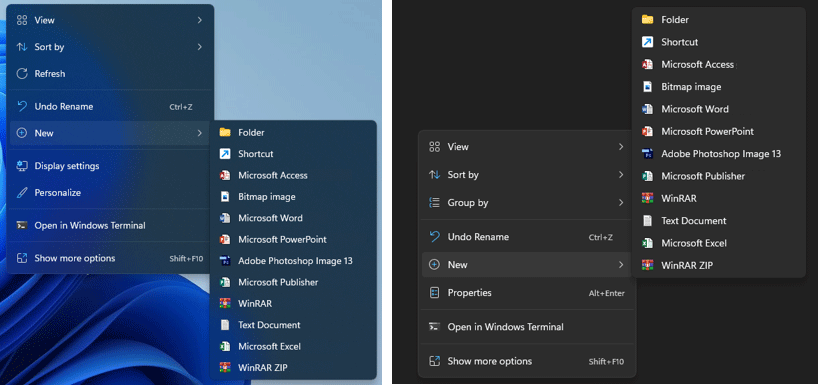Click the Microsoft Word icon in the blue desktop submenu

click(225, 218)
